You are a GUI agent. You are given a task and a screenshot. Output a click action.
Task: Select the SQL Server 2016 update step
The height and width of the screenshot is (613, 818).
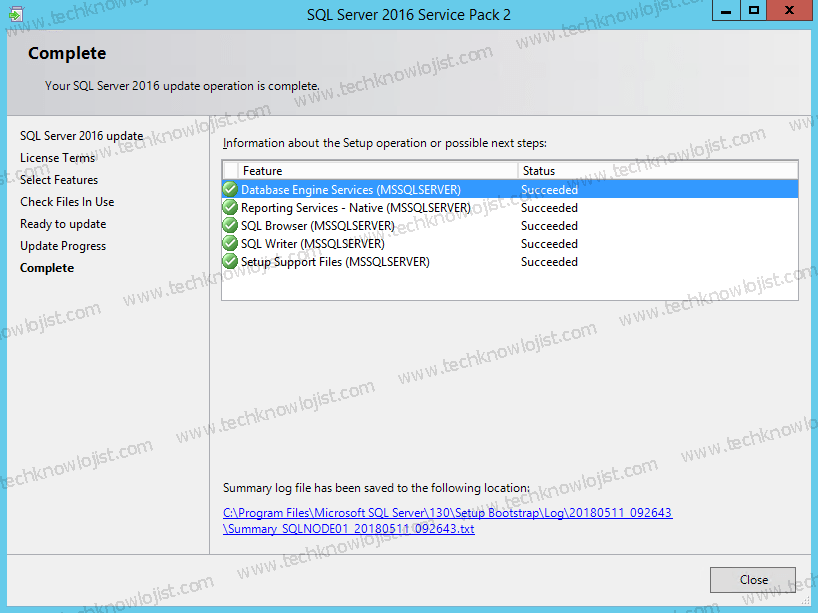tap(81, 135)
